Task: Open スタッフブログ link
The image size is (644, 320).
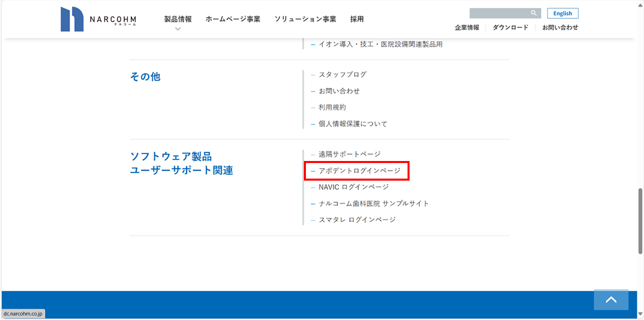Action: point(342,74)
